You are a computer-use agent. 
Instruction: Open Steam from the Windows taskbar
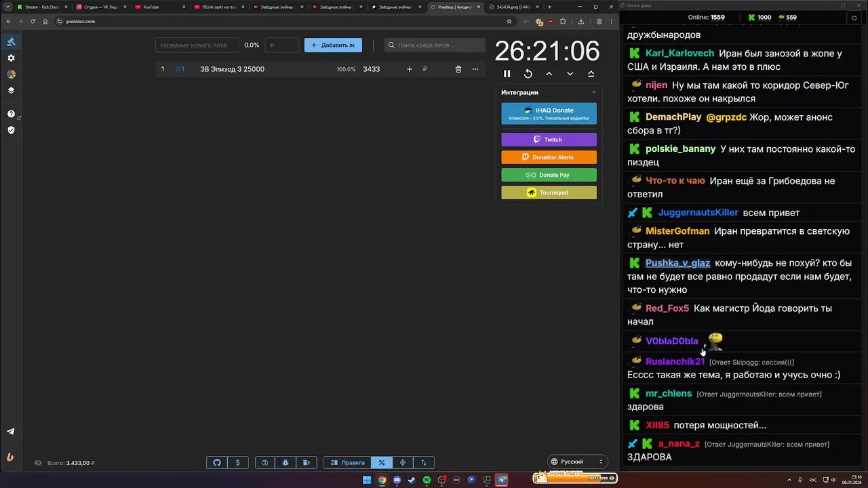[x=412, y=480]
